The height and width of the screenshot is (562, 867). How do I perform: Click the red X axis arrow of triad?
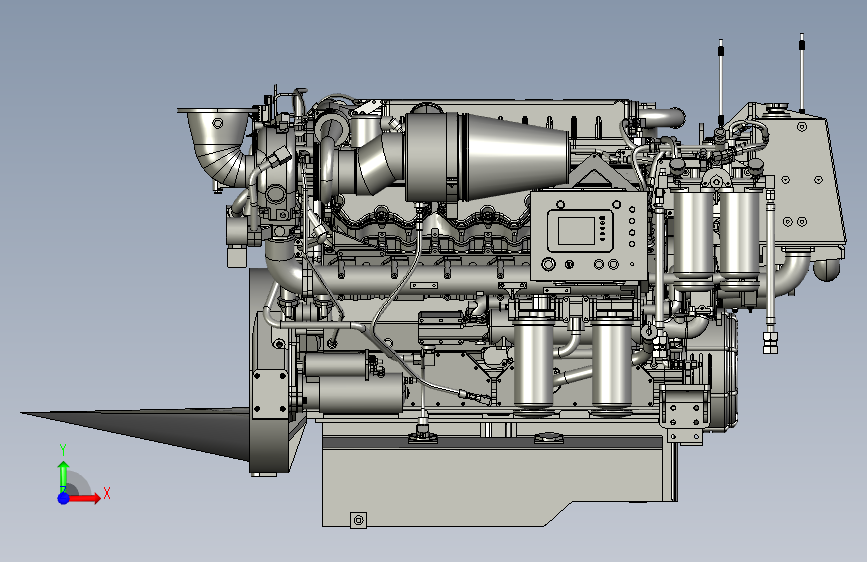coord(84,498)
